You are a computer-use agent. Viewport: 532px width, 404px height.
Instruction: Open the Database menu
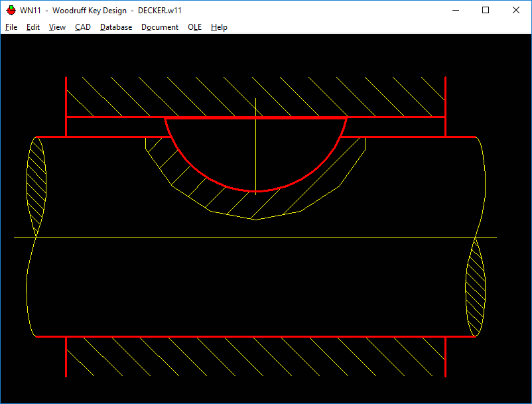116,27
